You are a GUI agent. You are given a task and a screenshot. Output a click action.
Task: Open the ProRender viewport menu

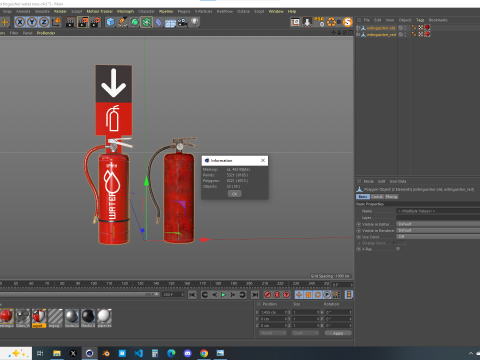(x=46, y=33)
